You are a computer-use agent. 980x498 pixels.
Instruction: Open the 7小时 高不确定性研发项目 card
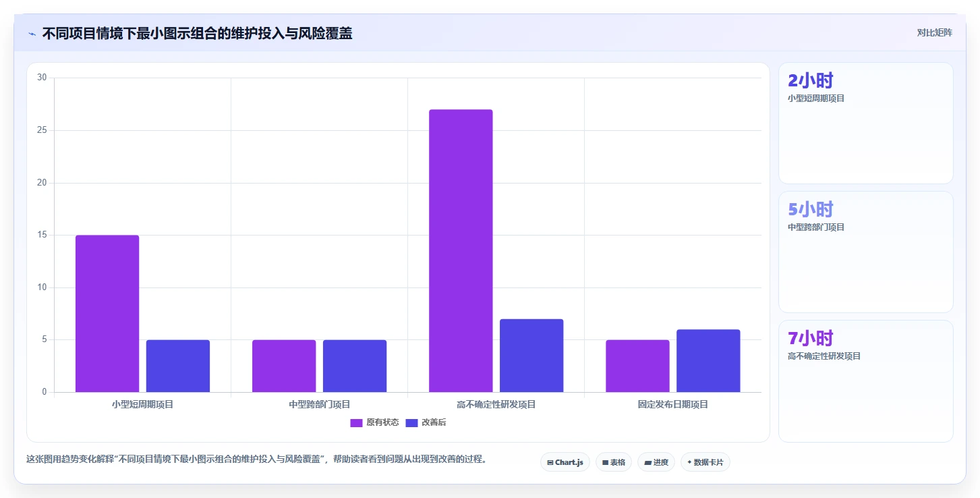tap(866, 381)
